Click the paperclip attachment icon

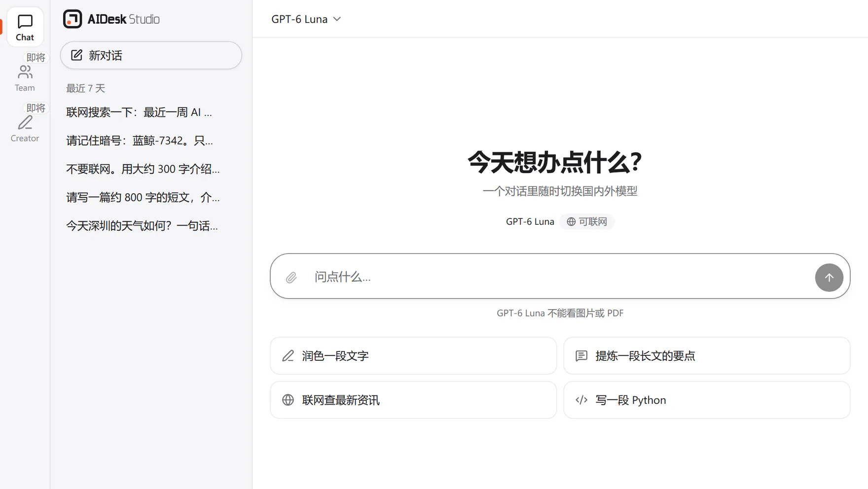coord(291,277)
